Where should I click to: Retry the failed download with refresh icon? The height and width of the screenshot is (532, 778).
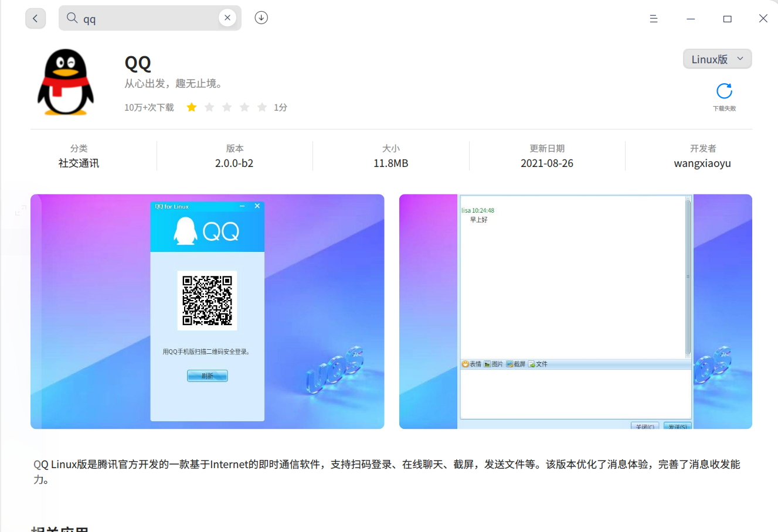725,91
